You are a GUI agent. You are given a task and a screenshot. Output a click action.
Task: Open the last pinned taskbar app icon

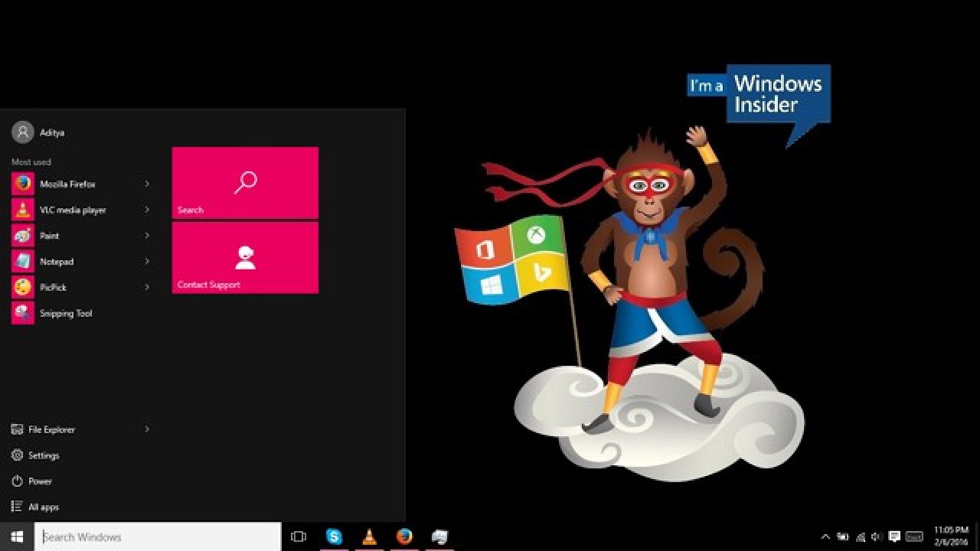[x=439, y=536]
